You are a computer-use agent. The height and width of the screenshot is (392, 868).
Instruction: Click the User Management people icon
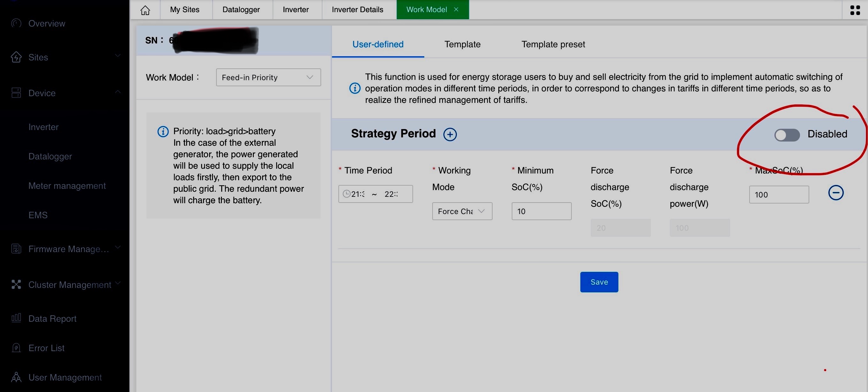(x=16, y=377)
